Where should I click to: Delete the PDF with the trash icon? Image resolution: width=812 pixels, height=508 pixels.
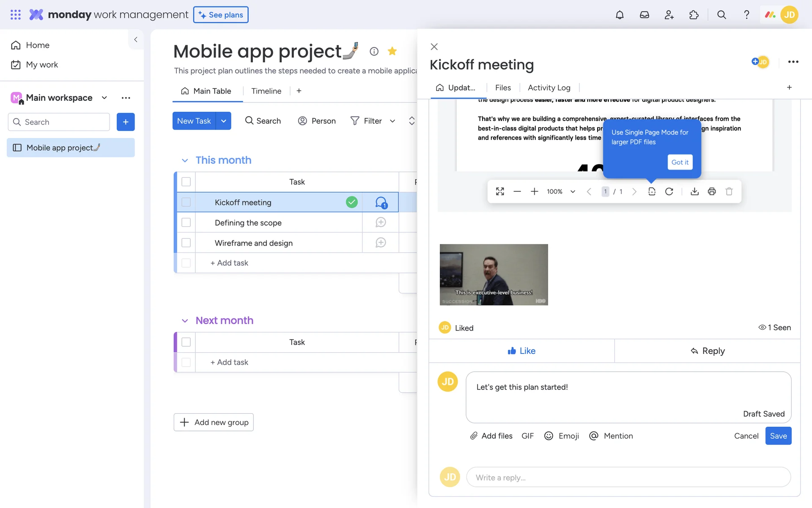point(729,191)
